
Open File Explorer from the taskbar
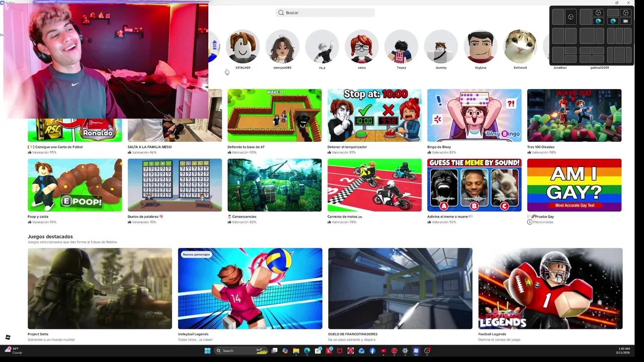(296, 350)
